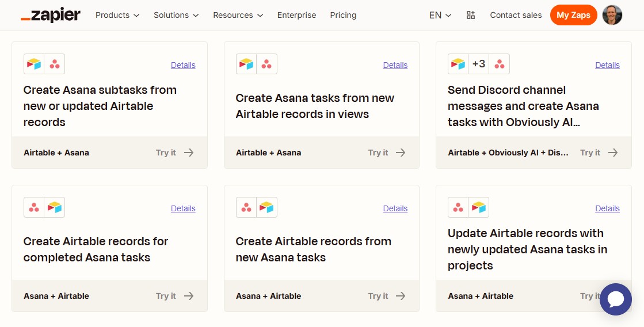Screen dimensions: 644x327
Task: Open Details for Asana subtasks card
Action: tap(183, 65)
